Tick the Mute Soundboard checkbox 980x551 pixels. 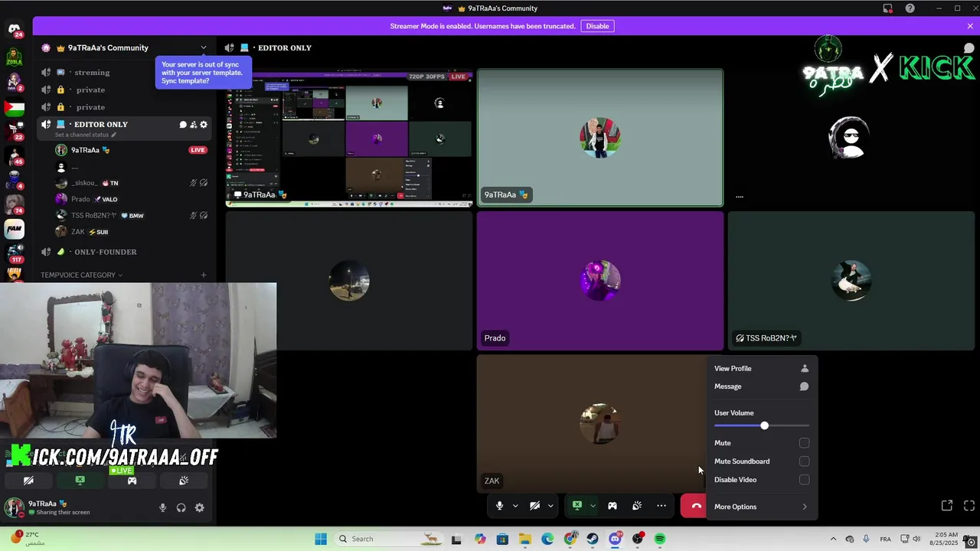[x=804, y=461]
